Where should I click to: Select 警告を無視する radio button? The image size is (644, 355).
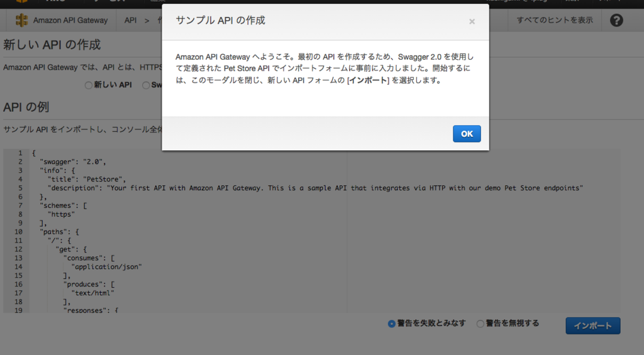(x=480, y=324)
